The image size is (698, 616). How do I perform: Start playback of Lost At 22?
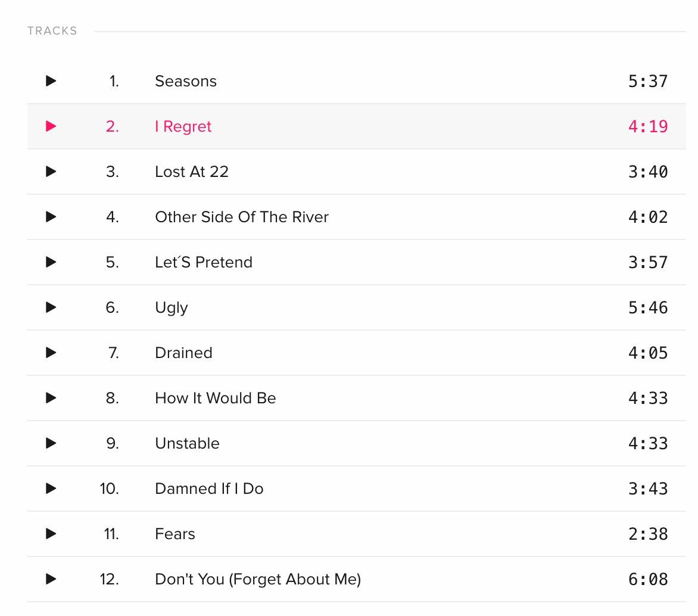click(x=51, y=172)
